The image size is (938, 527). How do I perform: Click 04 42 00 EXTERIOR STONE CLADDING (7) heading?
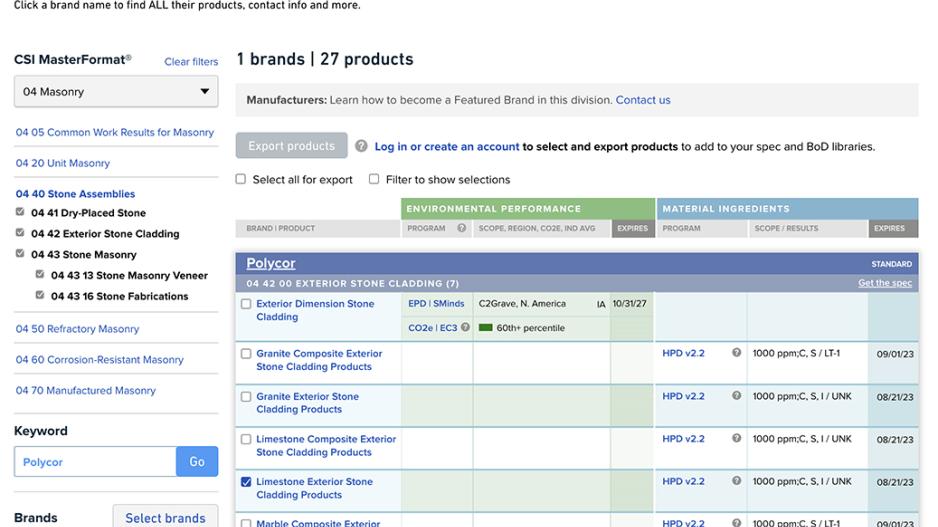click(352, 284)
